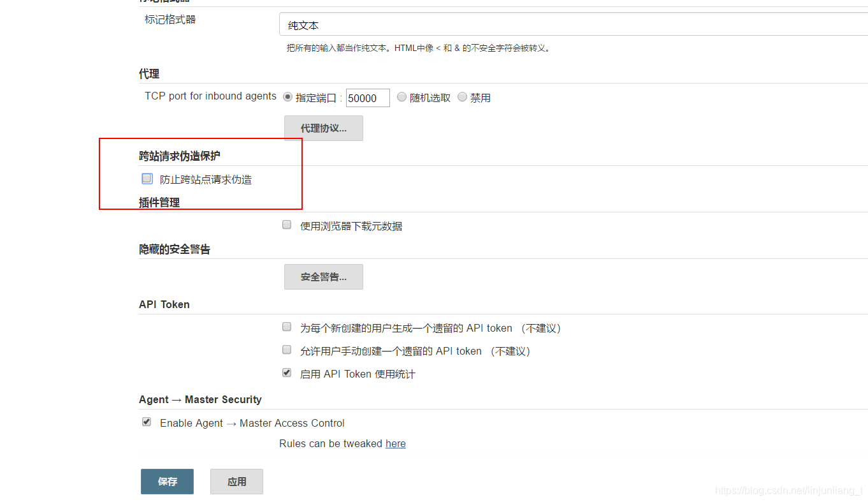Screen dimensions: 868x502
Task: Toggle the 防止跨站点请求伪造 checkbox
Action: [x=147, y=179]
